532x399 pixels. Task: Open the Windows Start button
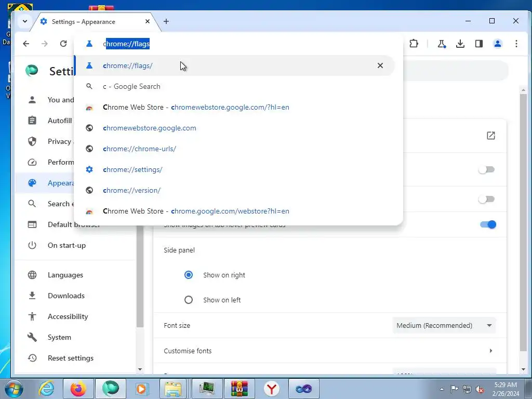click(14, 389)
